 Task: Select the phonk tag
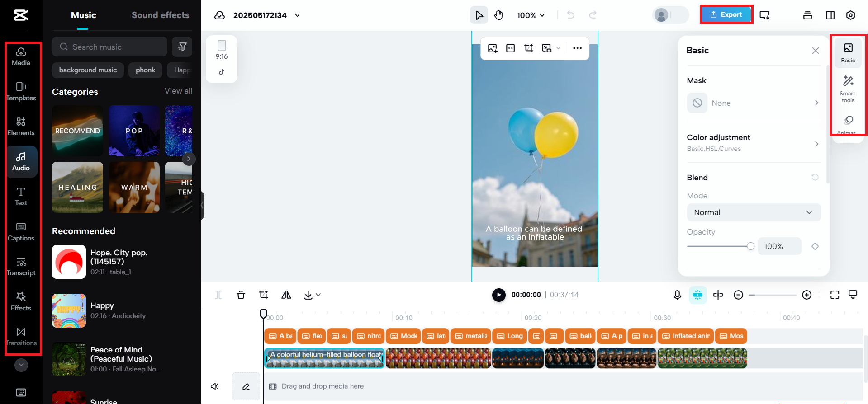pyautogui.click(x=145, y=70)
